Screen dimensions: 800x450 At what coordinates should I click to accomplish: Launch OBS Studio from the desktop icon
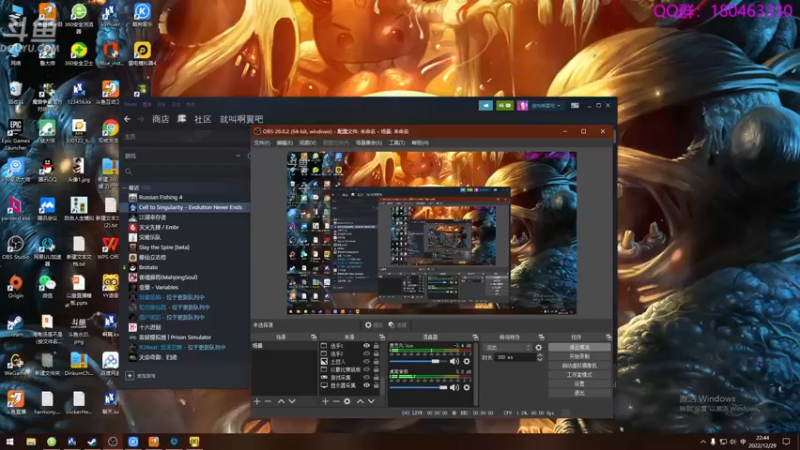click(x=15, y=247)
